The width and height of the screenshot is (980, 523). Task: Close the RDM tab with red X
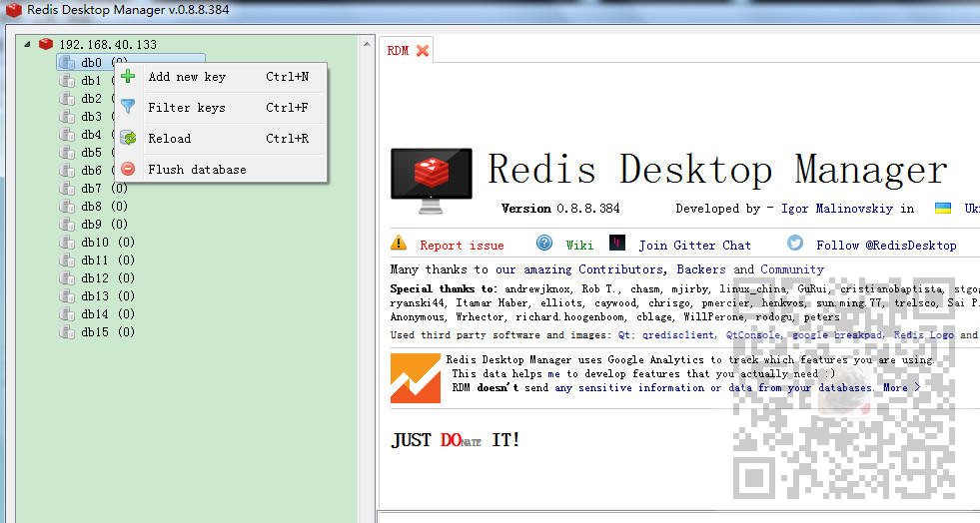point(423,51)
